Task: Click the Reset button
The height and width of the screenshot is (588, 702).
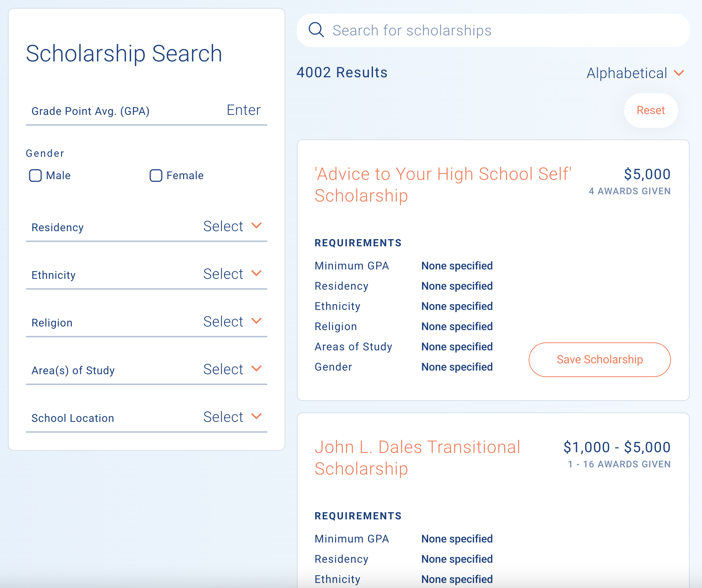Action: pos(651,111)
